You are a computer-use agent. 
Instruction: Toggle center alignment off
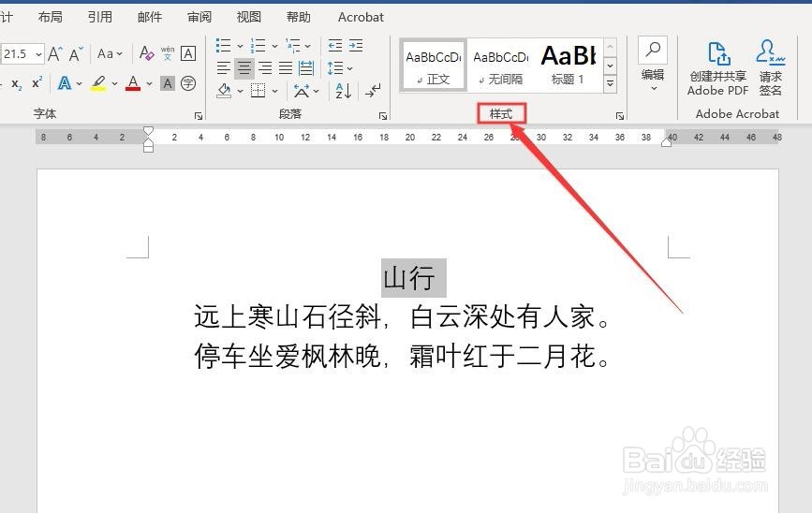(244, 67)
